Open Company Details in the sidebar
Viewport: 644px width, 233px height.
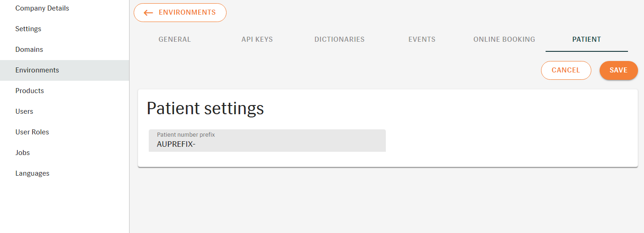[42, 8]
